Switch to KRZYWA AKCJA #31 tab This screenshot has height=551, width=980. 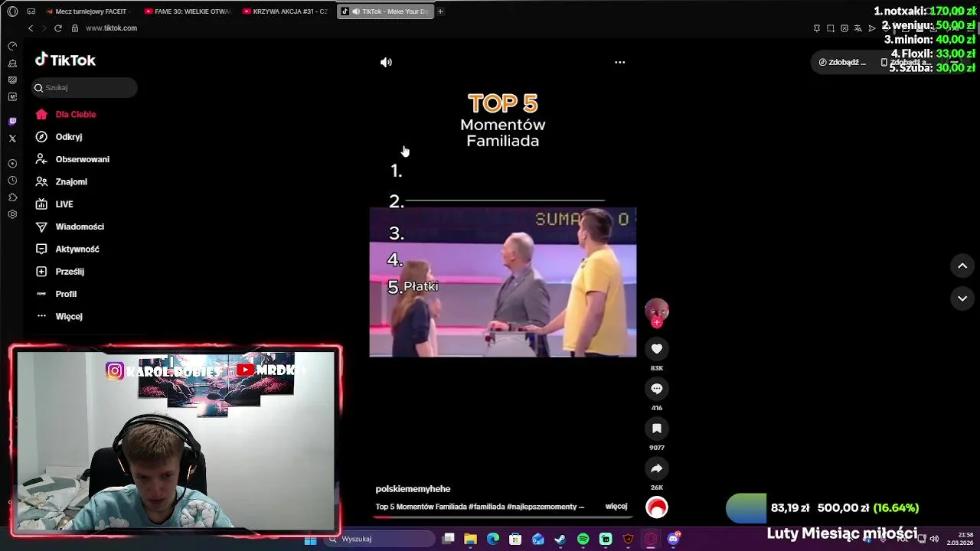[285, 11]
